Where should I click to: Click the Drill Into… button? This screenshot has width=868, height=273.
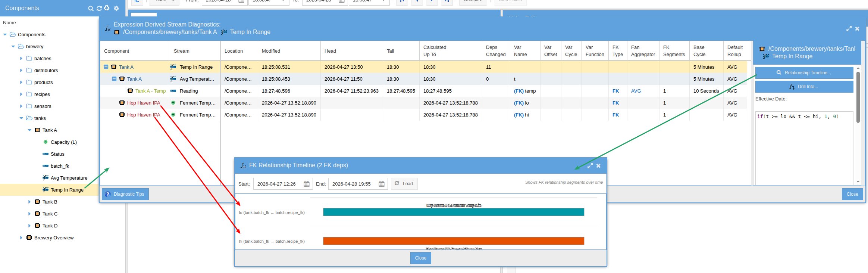point(804,87)
